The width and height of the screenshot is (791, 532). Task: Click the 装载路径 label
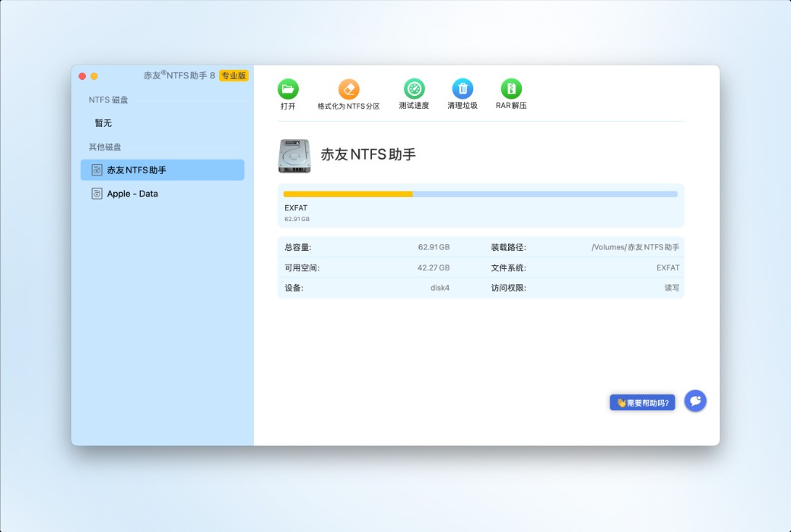[x=509, y=247]
